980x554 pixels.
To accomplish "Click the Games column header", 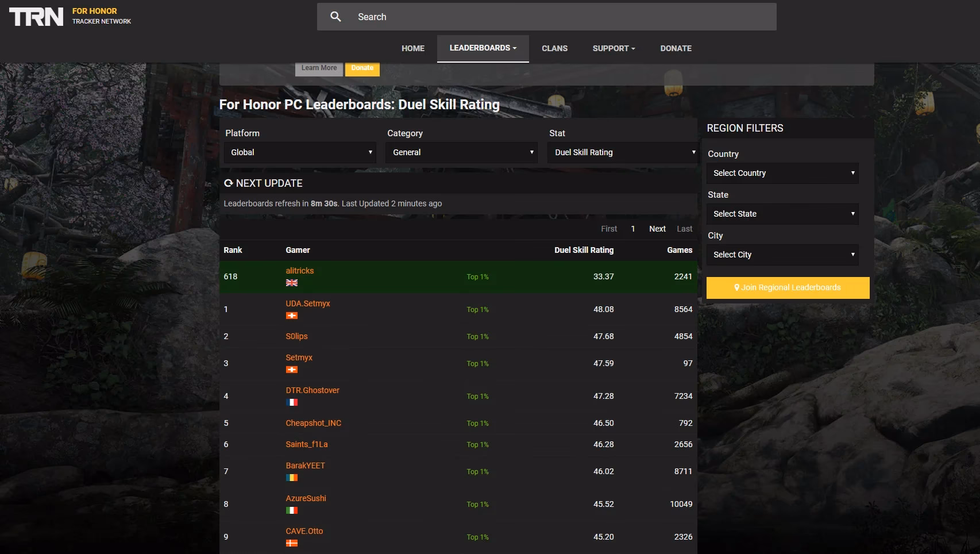I will point(680,250).
